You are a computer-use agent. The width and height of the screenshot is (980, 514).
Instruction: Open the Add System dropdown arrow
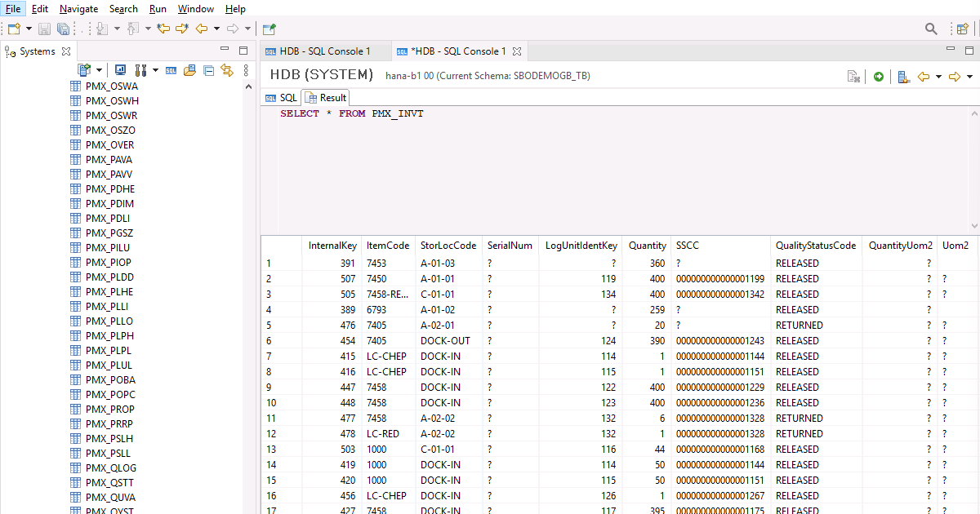tap(100, 71)
